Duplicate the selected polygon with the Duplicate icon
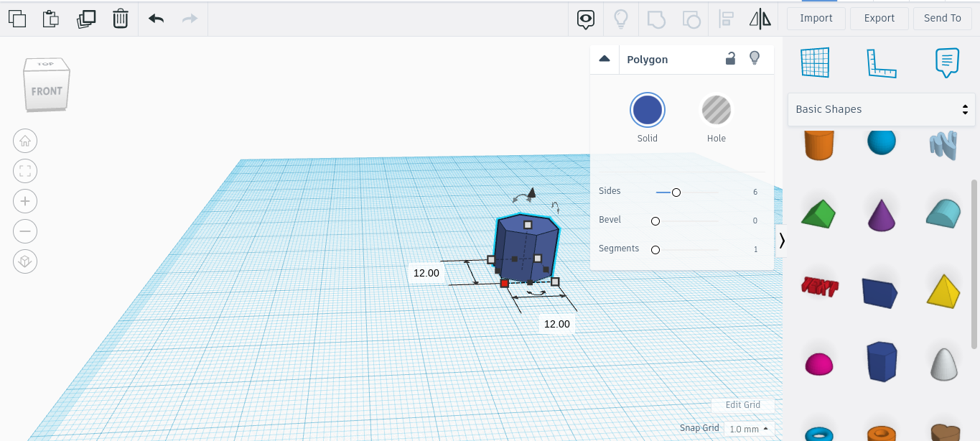980x441 pixels. click(x=86, y=19)
